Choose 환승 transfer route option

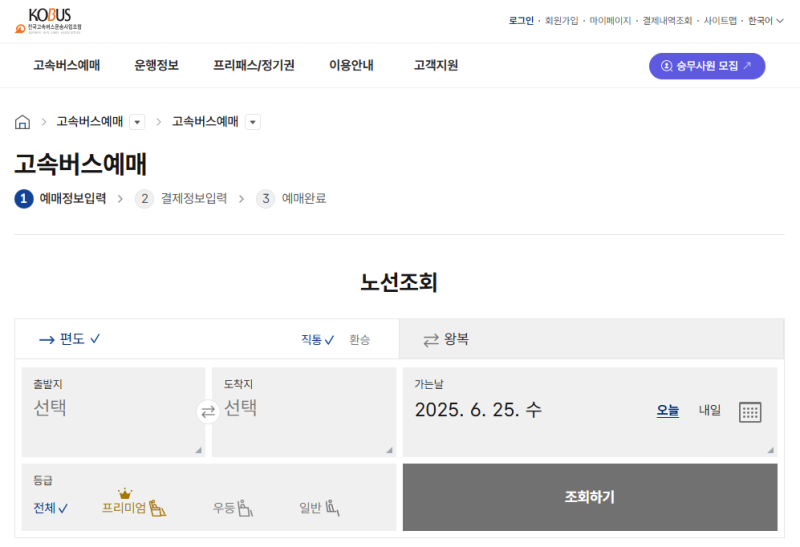pyautogui.click(x=360, y=339)
